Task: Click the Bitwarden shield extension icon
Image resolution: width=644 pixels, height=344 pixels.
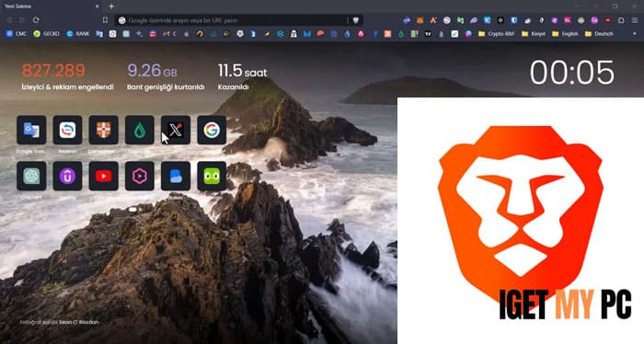Action: (x=513, y=20)
